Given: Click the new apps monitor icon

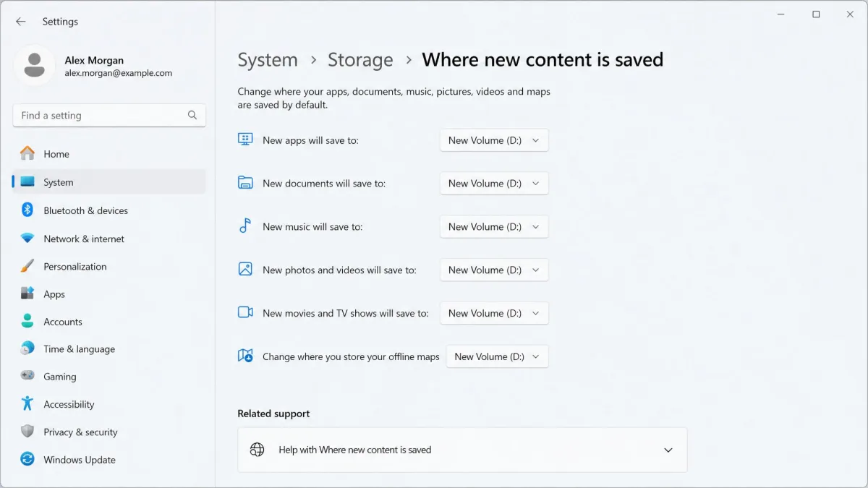Looking at the screenshot, I should pyautogui.click(x=245, y=140).
